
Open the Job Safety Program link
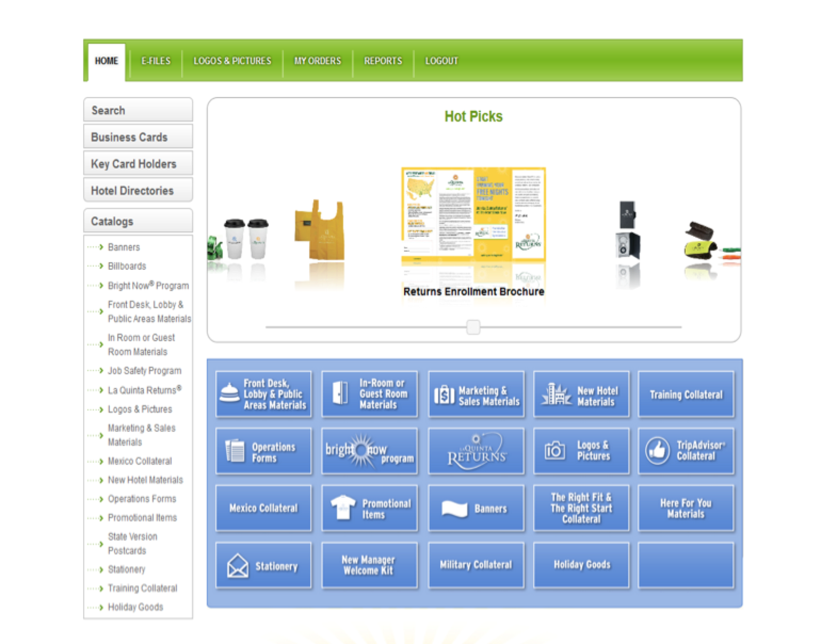(144, 371)
